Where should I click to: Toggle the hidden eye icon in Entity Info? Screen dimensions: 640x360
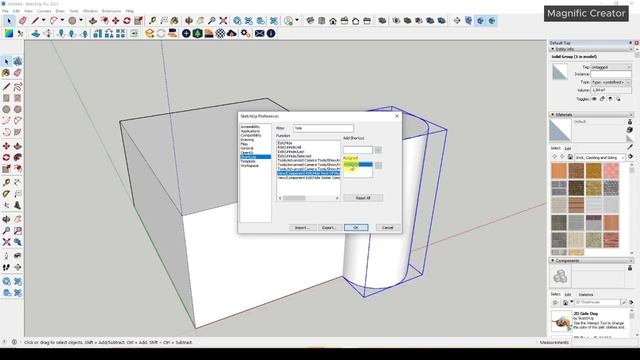click(594, 99)
